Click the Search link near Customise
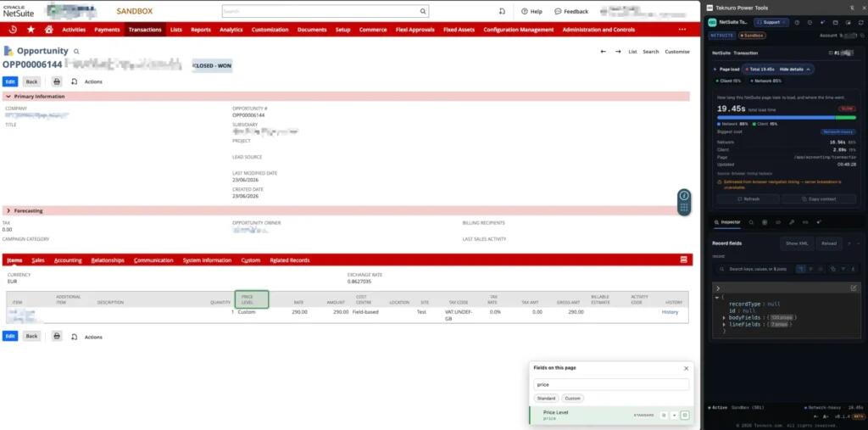The height and width of the screenshot is (430, 868). (x=651, y=52)
